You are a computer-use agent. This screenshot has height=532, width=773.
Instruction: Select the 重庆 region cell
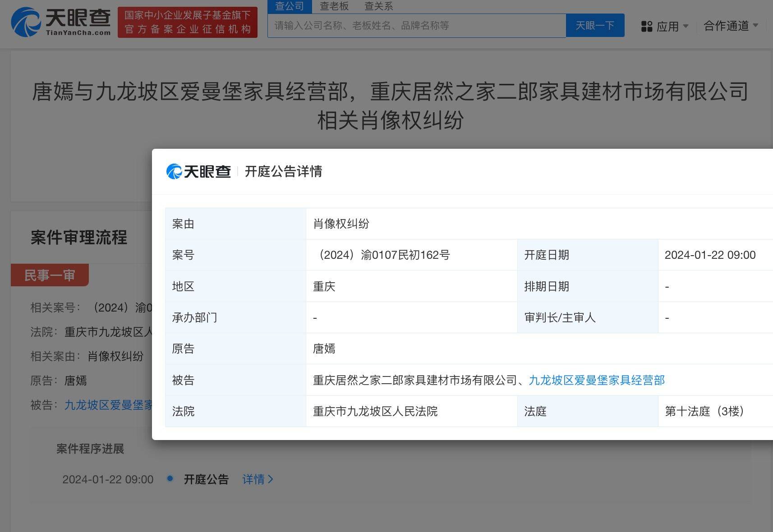click(x=411, y=286)
